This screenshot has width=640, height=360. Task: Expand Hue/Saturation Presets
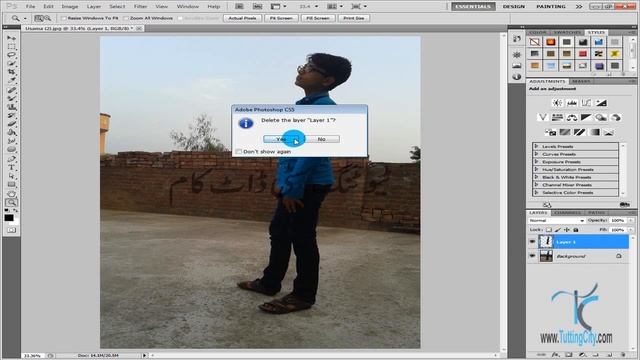pyautogui.click(x=537, y=169)
